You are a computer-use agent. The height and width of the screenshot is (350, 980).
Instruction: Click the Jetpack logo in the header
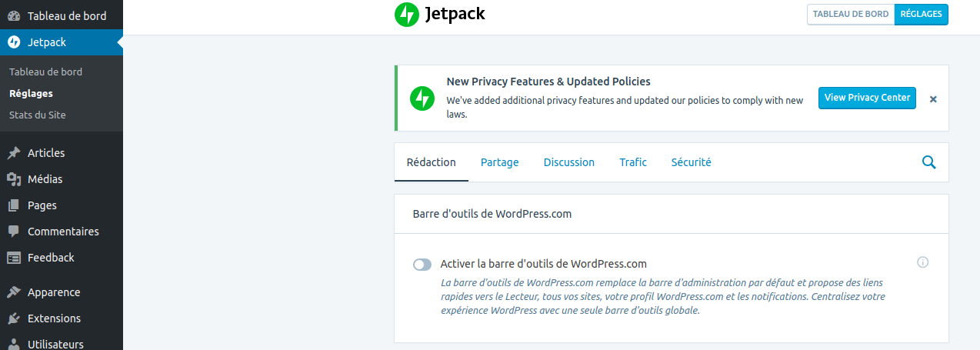pos(439,15)
